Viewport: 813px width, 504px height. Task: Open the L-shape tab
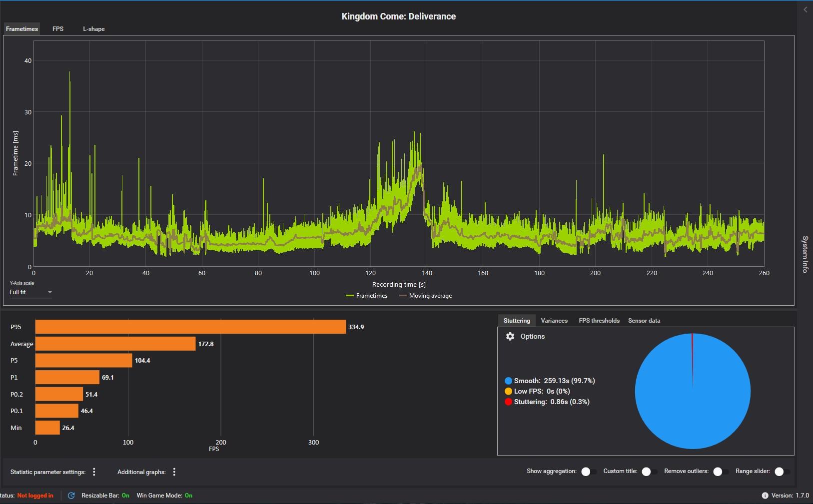click(94, 29)
